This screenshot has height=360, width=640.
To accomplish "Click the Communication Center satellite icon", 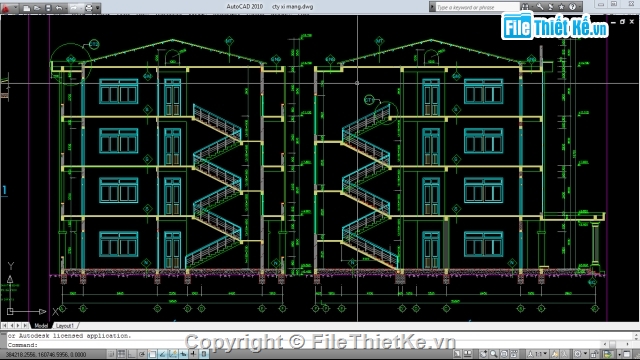I will (x=551, y=7).
